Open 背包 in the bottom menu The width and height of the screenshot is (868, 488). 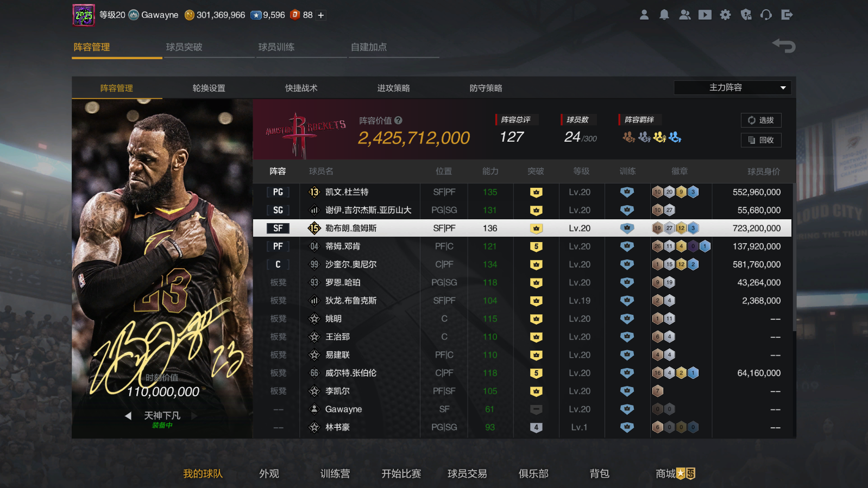tap(600, 474)
